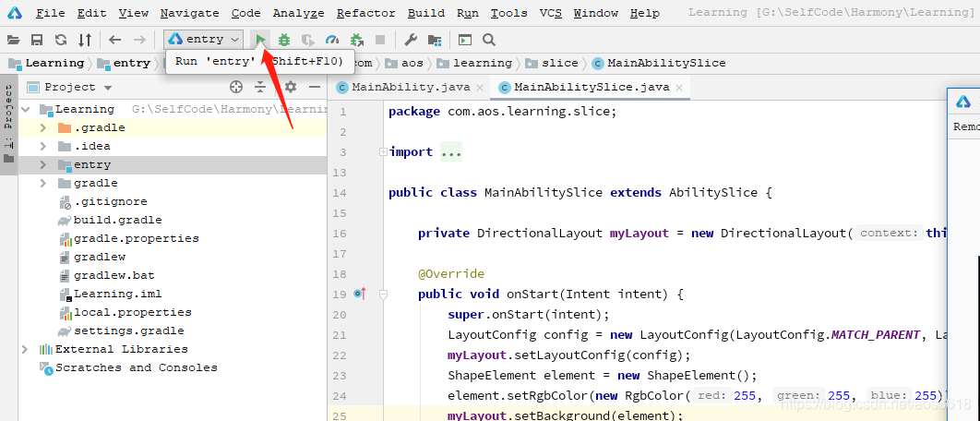This screenshot has width=980, height=421.
Task: Click 'Learning' breadcrumb in navigation bar
Action: coord(47,63)
